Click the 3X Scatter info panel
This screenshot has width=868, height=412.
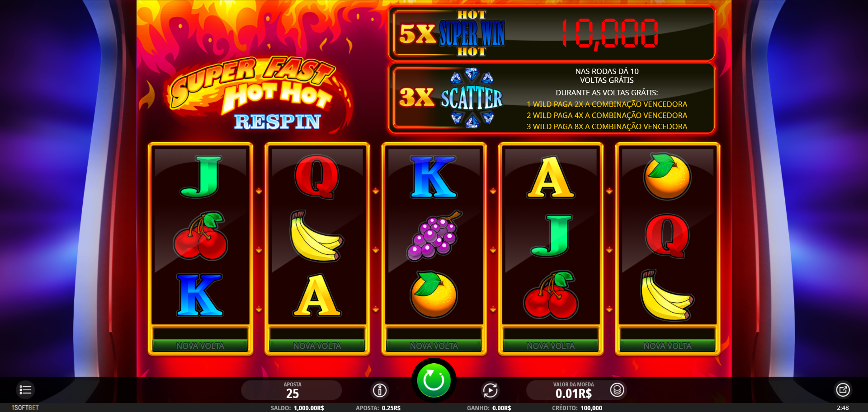[x=552, y=98]
